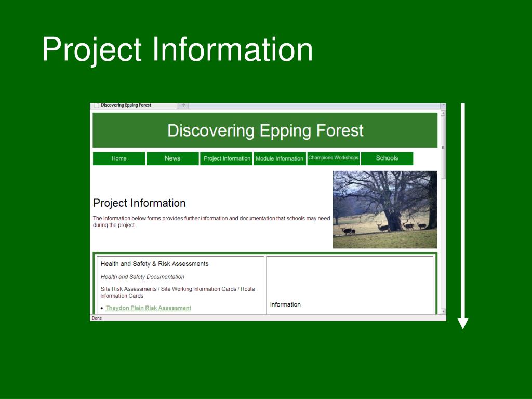This screenshot has height=399, width=532.
Task: Click the vertical scrollbar thumb
Action: [x=443, y=148]
